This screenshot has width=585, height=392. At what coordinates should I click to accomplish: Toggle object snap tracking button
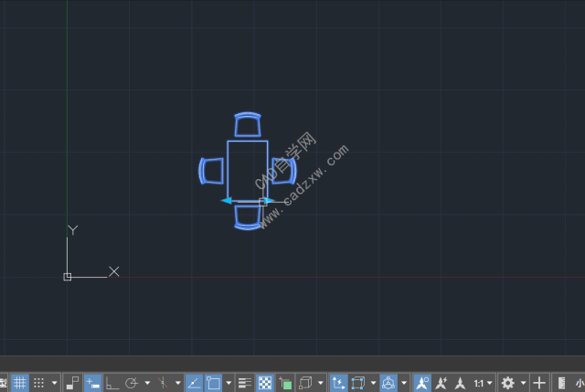(194, 383)
